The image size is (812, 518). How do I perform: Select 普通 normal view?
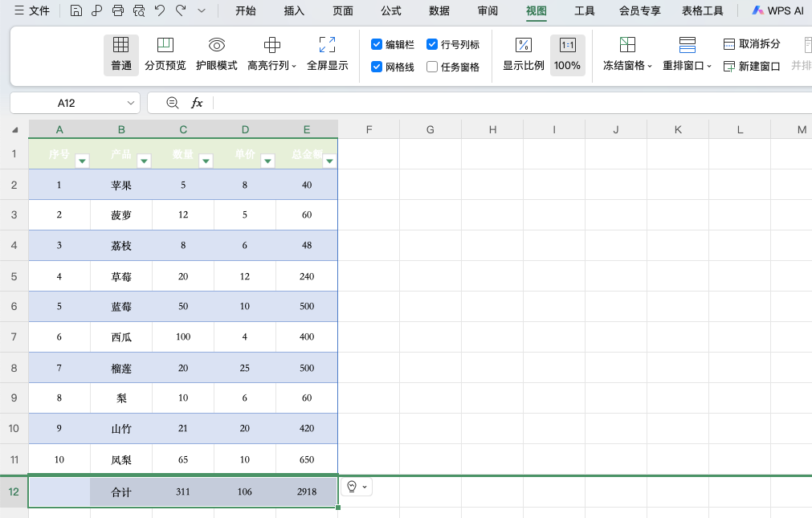[x=121, y=55]
